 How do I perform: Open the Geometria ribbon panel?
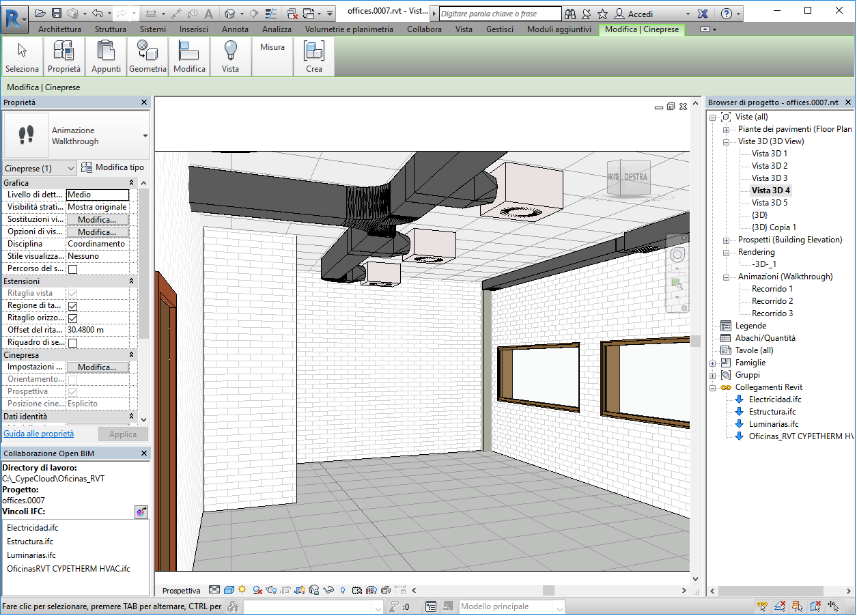(x=147, y=56)
